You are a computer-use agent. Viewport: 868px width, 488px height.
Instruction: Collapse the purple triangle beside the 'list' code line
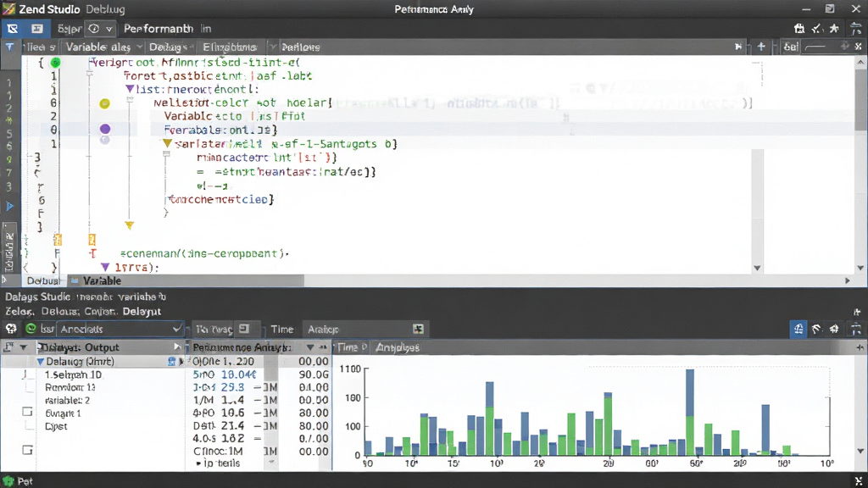pos(130,89)
